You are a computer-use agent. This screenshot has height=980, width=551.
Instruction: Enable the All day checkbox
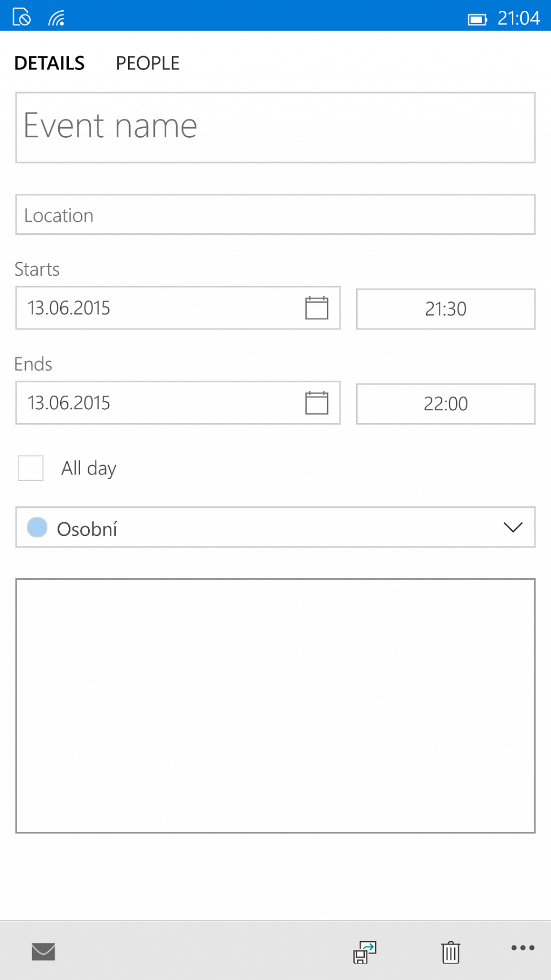click(x=31, y=468)
